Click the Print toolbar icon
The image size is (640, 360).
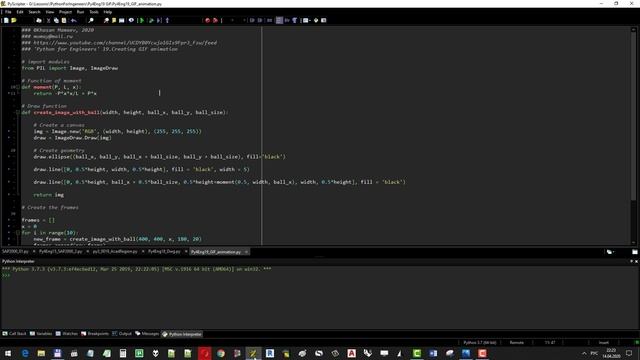coord(39,20)
